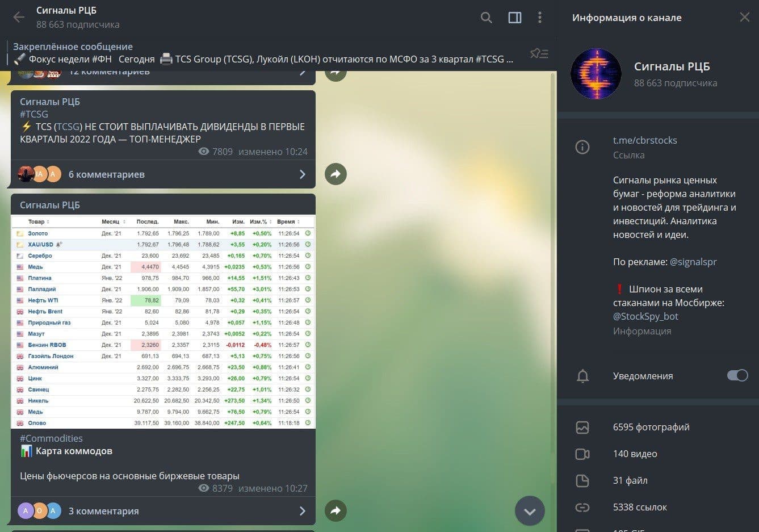
Task: Click the eye views icon showing 7809
Action: click(204, 152)
